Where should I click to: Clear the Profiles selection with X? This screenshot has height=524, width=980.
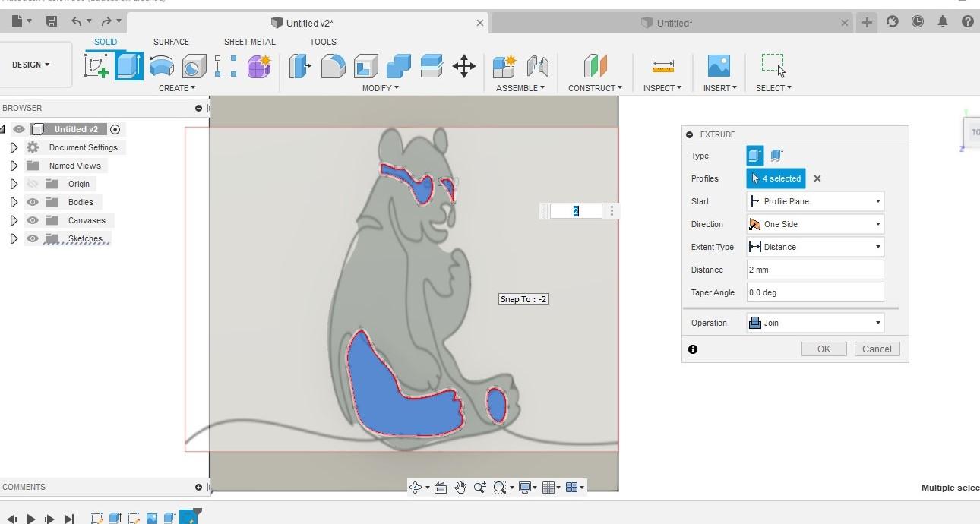[x=817, y=178]
